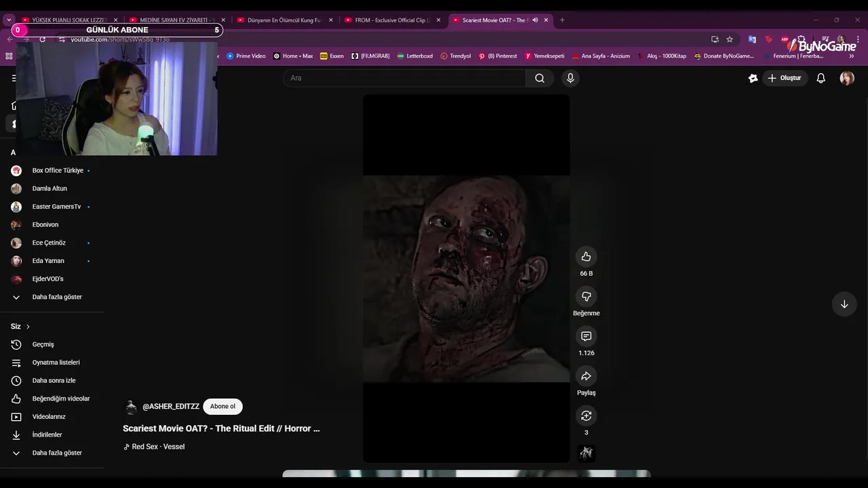Image resolution: width=868 pixels, height=488 pixels.
Task: Open Akış - 1000Kitap bookmark
Action: (x=661, y=56)
